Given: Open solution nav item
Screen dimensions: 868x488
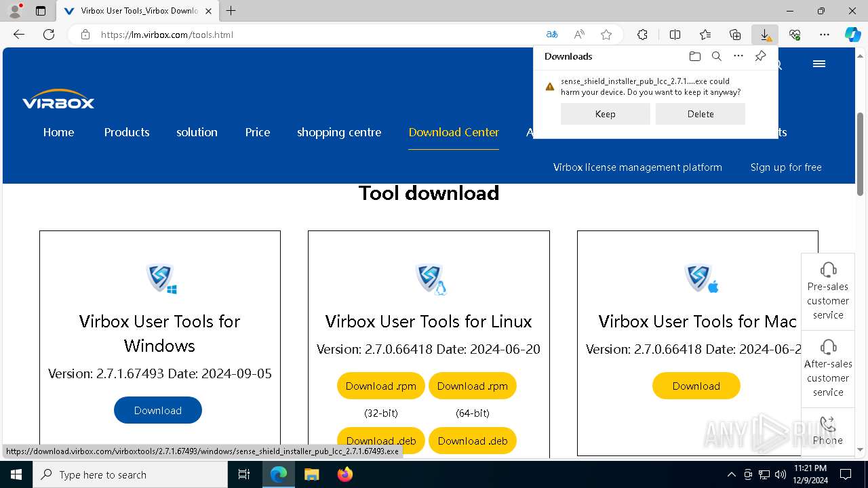Looking at the screenshot, I should tap(197, 132).
